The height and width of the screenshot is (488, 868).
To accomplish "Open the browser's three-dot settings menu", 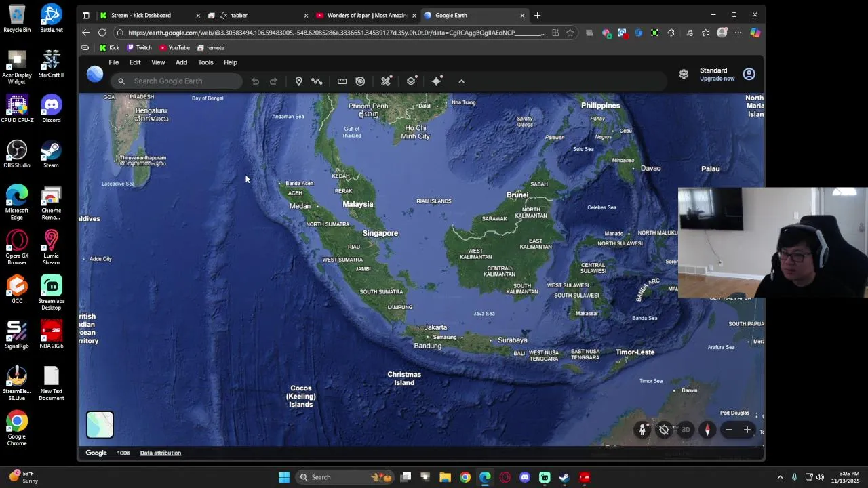I will [738, 33].
